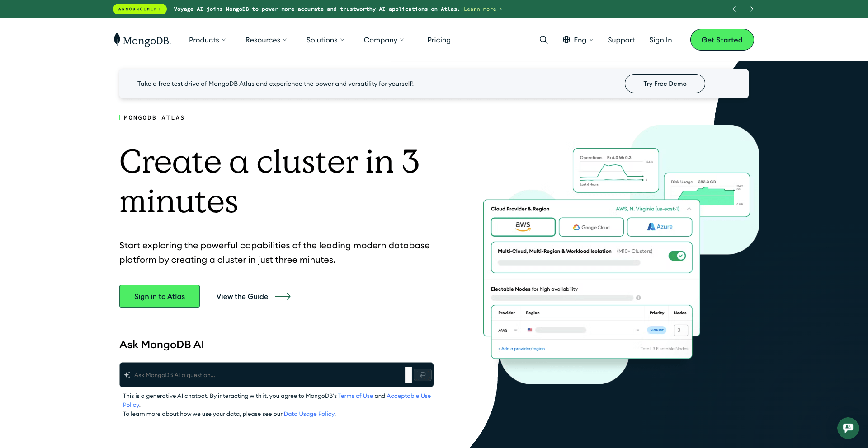Click the Add a provider/region link

(521, 348)
